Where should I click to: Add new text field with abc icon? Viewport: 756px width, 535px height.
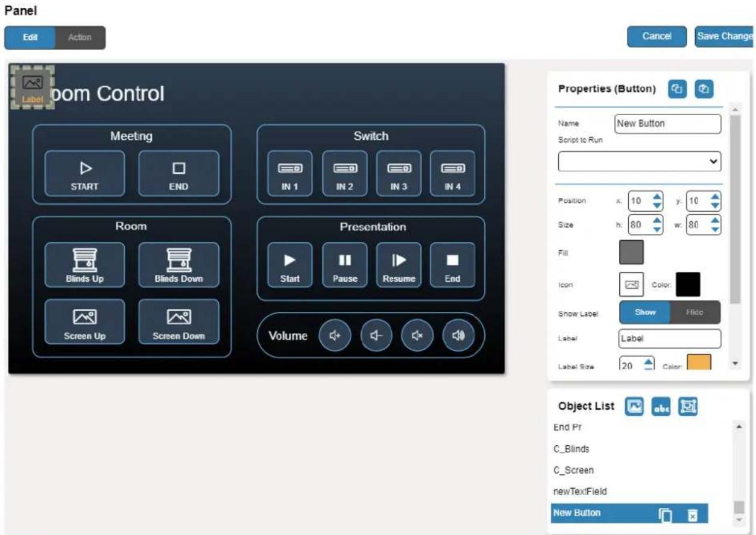(661, 407)
